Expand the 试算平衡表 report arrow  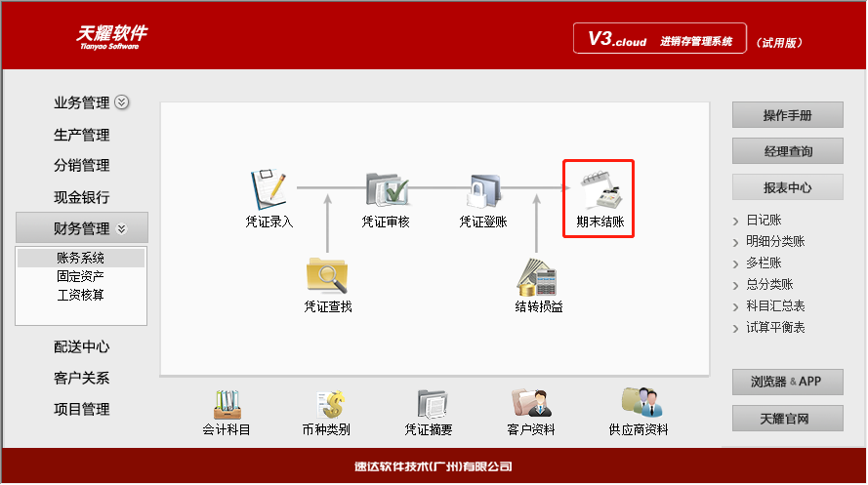coord(735,329)
